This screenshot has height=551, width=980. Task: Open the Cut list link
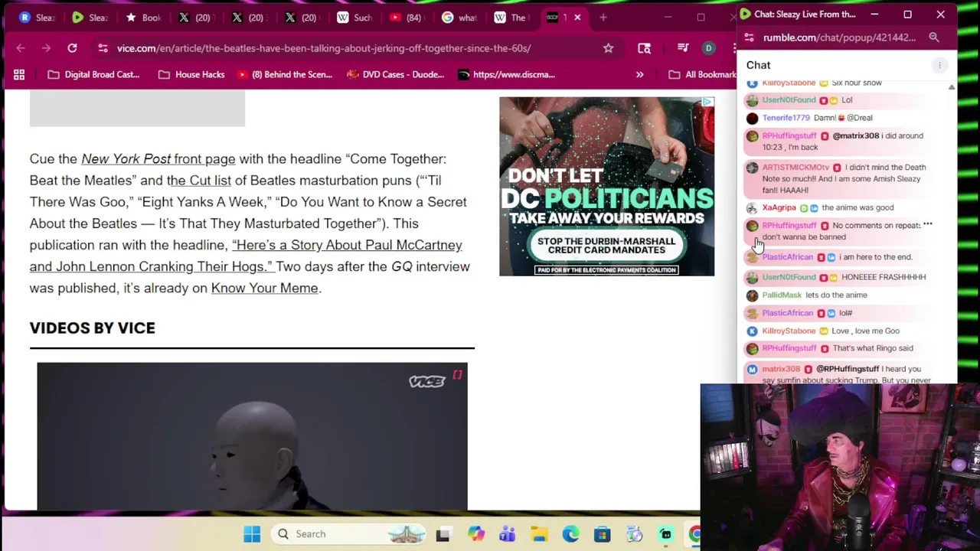pos(199,181)
